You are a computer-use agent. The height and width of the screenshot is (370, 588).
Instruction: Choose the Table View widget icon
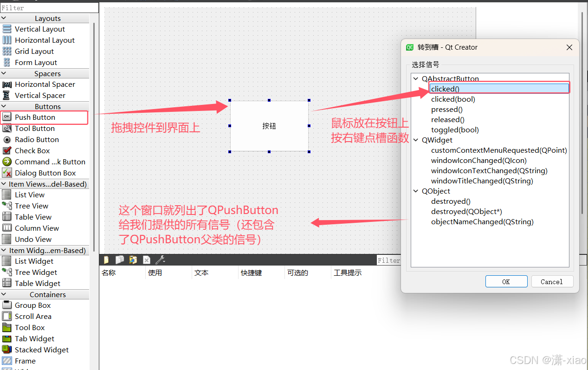tap(7, 217)
